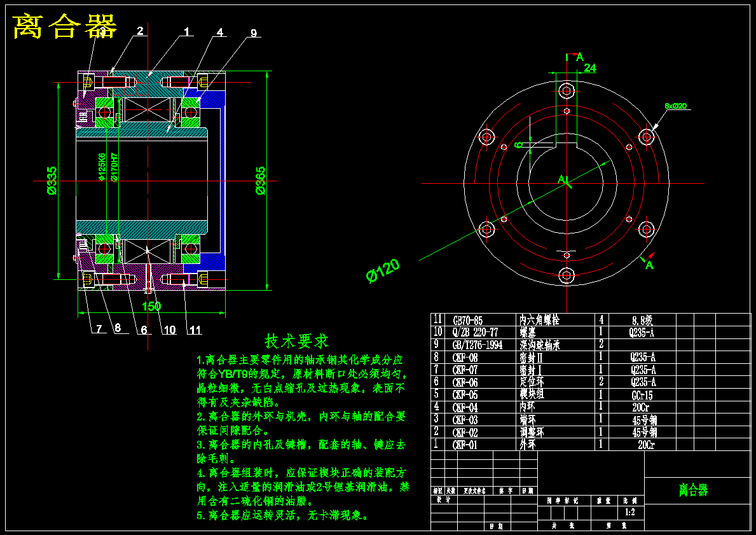Click the 设计 title block label

click(443, 500)
